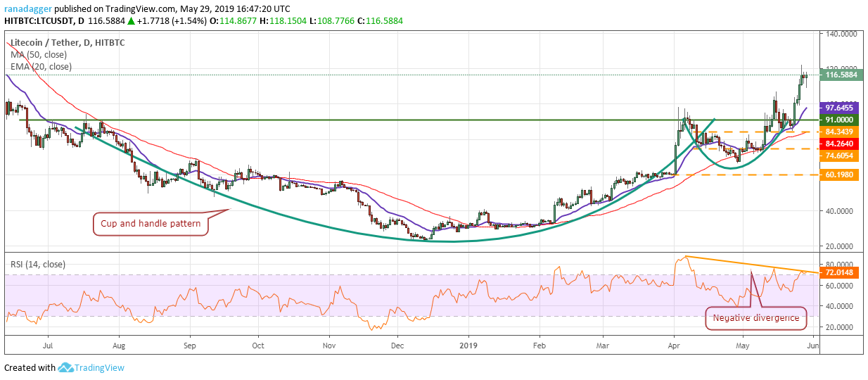Click the 84.2640 red MA label
This screenshot has height=380, width=868.
[x=839, y=144]
